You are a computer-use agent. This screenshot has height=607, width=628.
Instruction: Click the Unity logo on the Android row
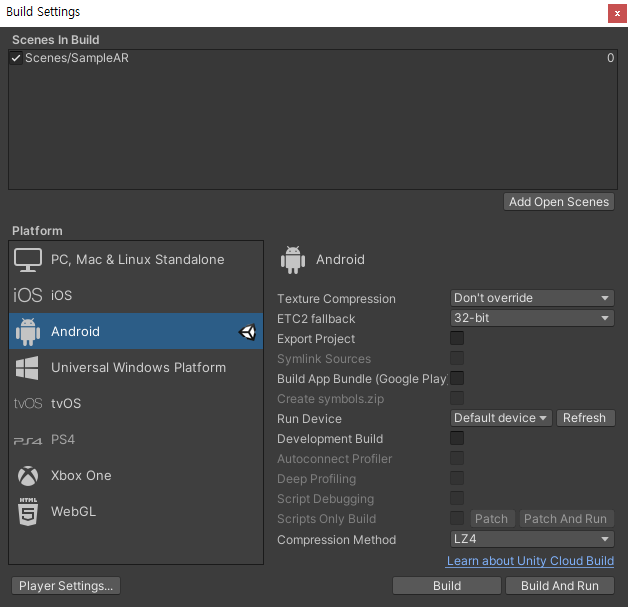pyautogui.click(x=248, y=332)
